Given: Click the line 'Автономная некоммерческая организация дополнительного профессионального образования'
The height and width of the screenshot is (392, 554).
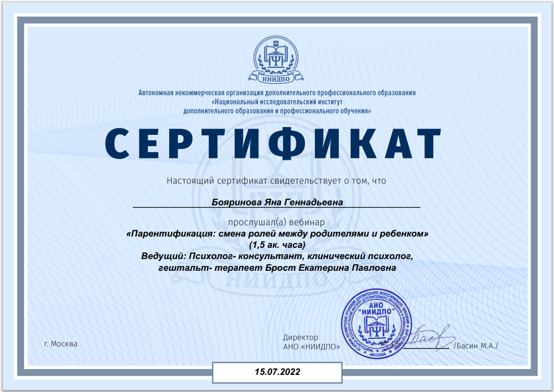Looking at the screenshot, I should tap(277, 93).
